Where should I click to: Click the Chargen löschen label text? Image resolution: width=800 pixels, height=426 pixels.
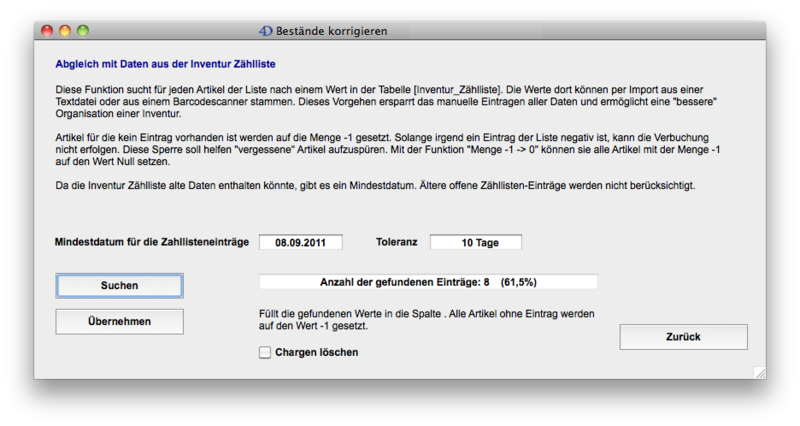316,352
